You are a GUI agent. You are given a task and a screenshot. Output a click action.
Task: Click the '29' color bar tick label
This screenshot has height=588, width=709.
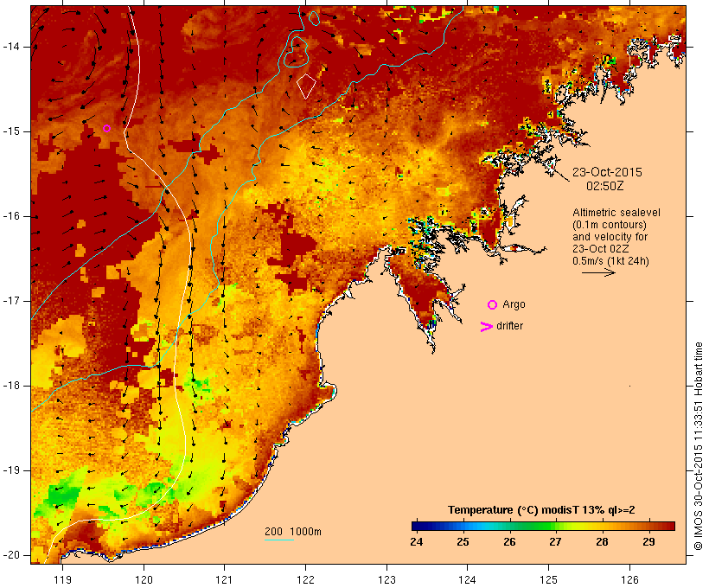pos(648,542)
